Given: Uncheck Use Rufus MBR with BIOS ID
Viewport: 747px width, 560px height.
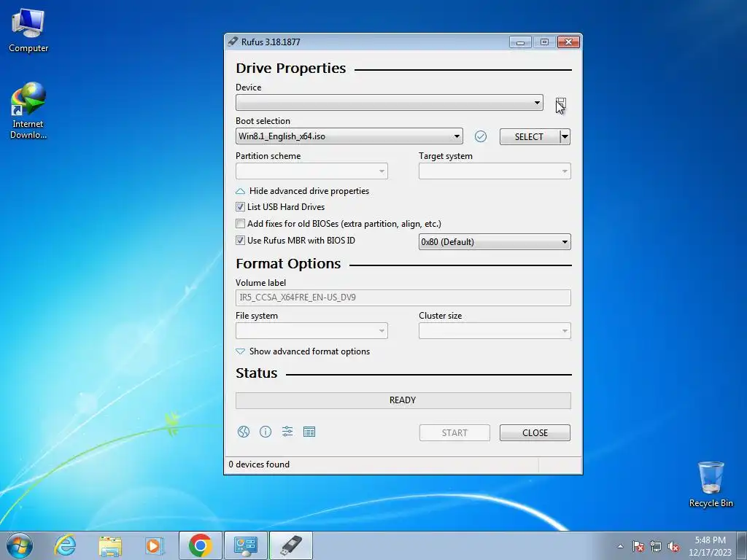Looking at the screenshot, I should 241,241.
